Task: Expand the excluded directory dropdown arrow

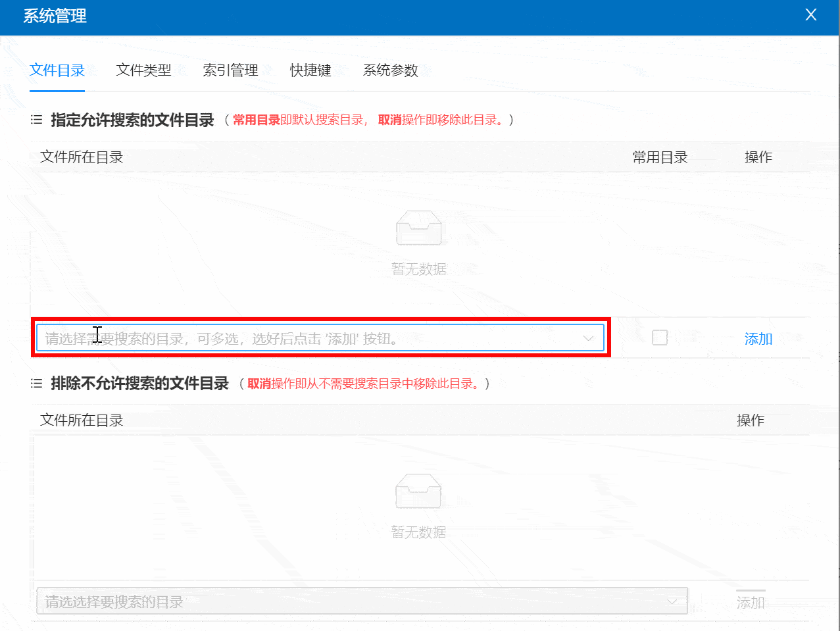Action: tap(672, 601)
